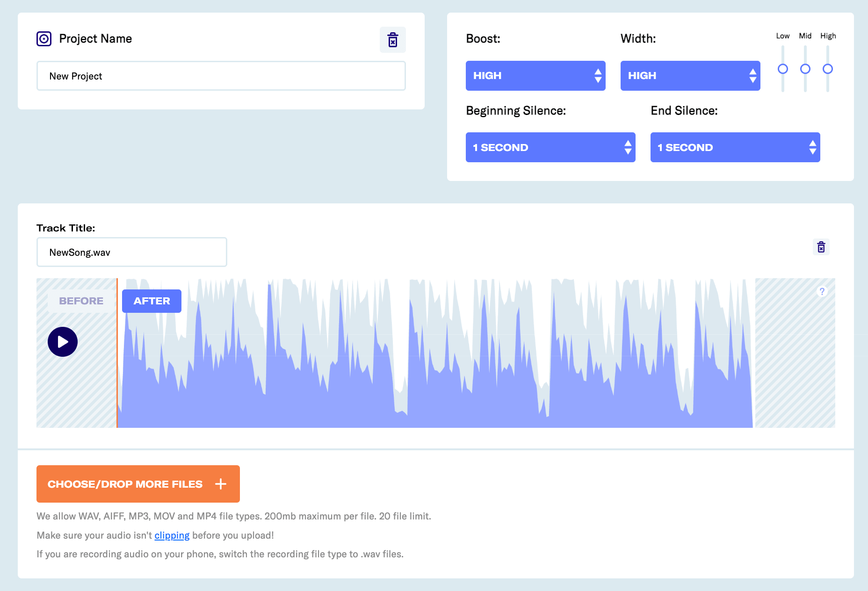The height and width of the screenshot is (591, 868).
Task: Click the Mid EQ slider handle
Action: point(805,69)
